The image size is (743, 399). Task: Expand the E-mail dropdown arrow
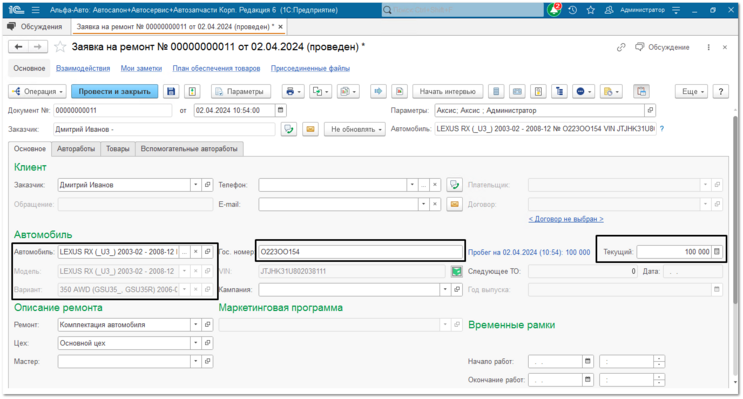(x=423, y=204)
